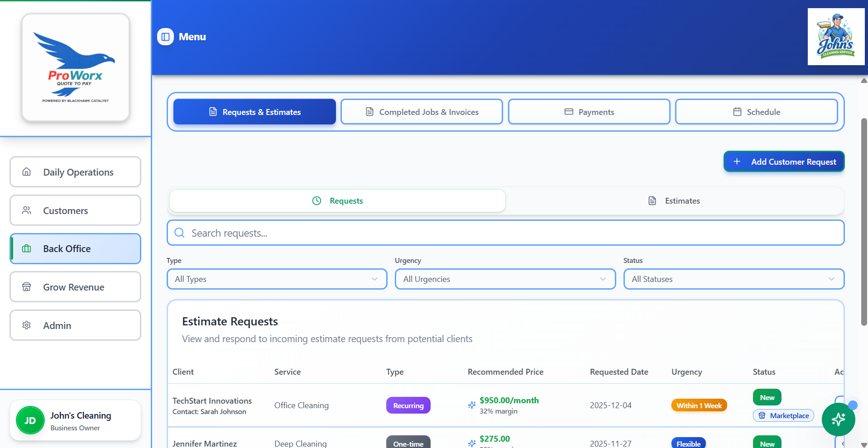Click the green AI sparkle assistant button
Screen dimensions: 868x448
(838, 419)
